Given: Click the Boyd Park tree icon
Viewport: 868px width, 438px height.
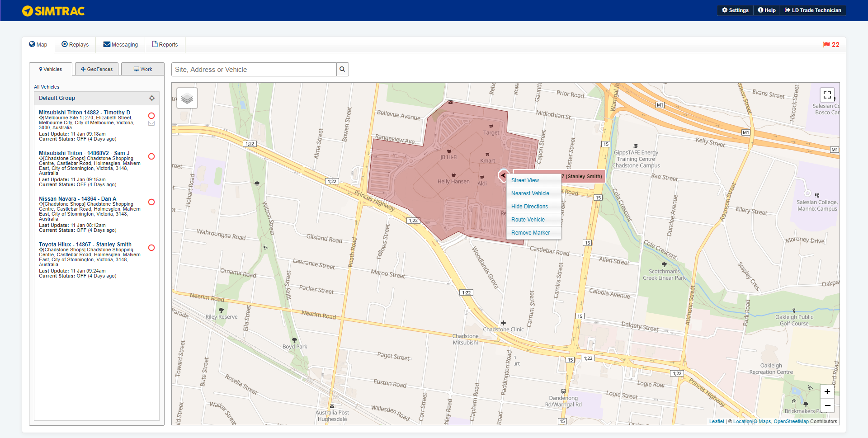Looking at the screenshot, I should (x=294, y=340).
